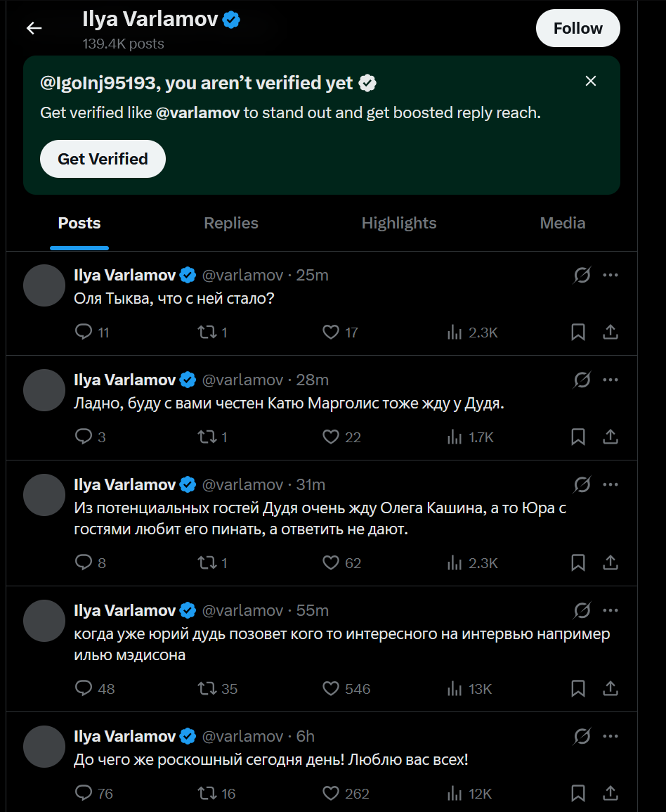
Task: Open the @varlamov link in the banner
Action: coord(197,113)
